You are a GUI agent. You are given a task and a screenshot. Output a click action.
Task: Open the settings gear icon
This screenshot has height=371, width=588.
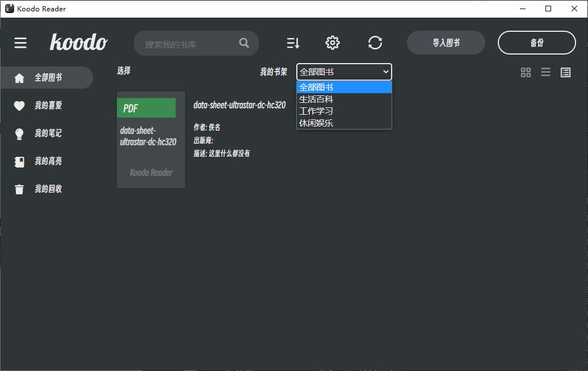click(333, 43)
